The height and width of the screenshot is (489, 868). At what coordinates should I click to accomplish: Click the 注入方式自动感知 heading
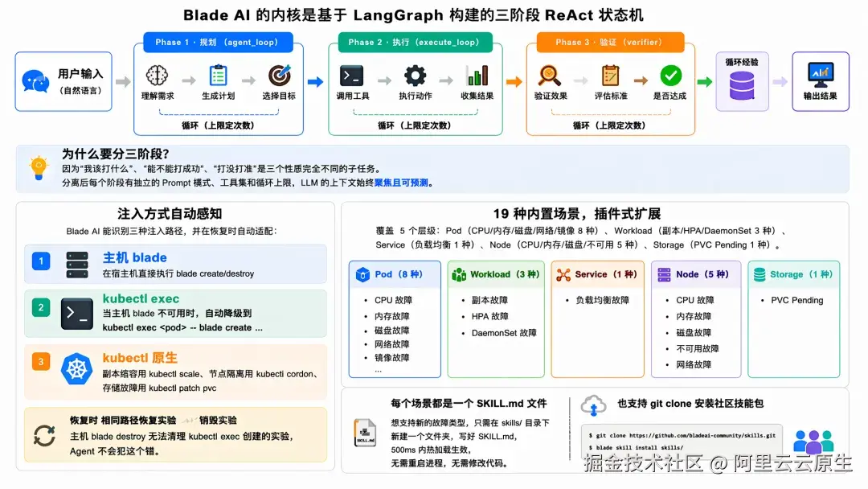(x=170, y=214)
